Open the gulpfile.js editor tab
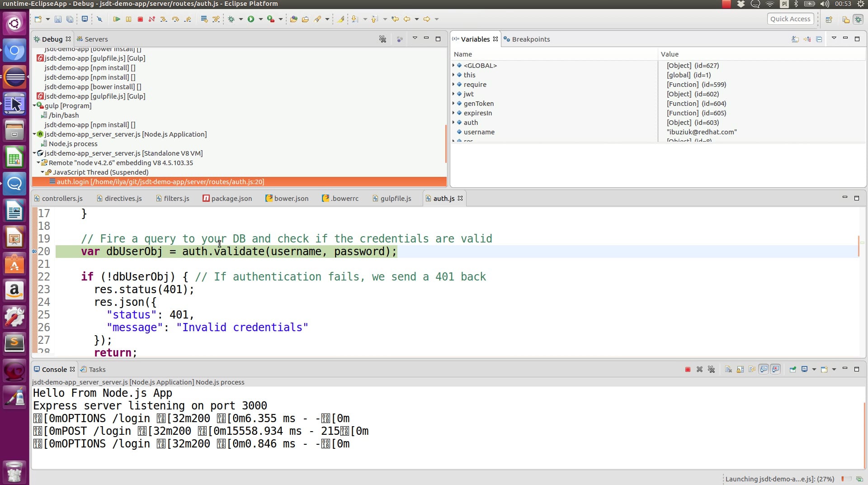 click(x=395, y=199)
